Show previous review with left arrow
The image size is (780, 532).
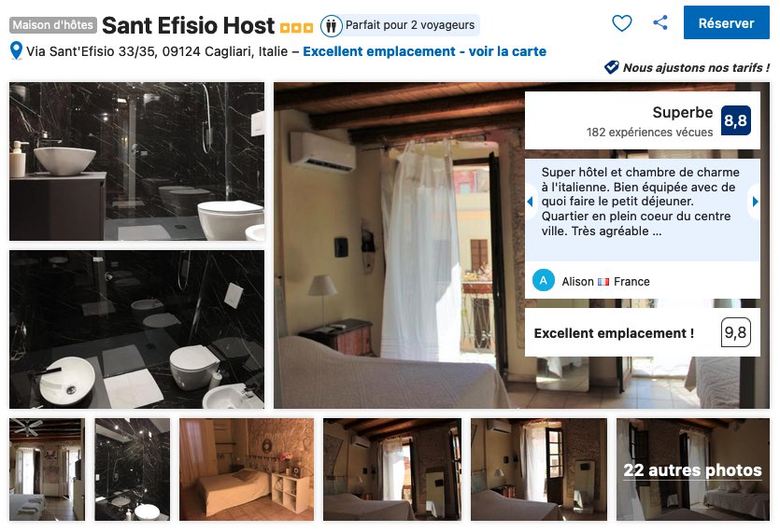click(530, 202)
